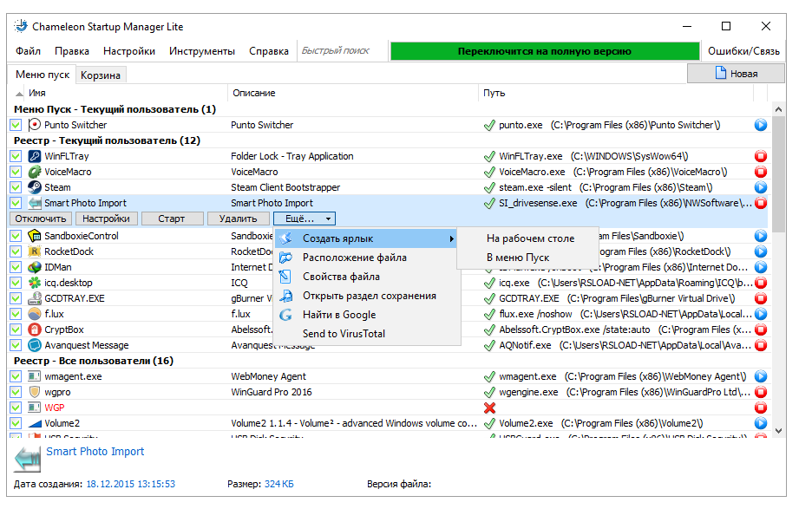812x522 pixels.
Task: Focus the Быстрый поиск search field
Action: pyautogui.click(x=342, y=51)
